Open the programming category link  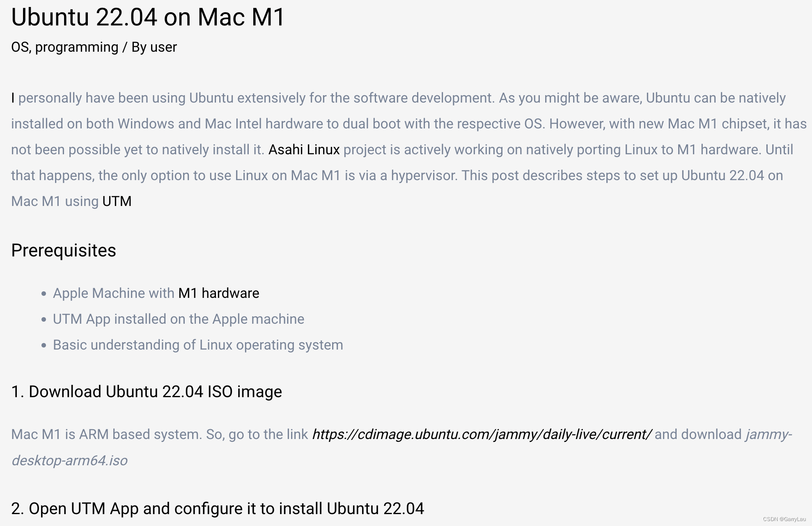(77, 48)
